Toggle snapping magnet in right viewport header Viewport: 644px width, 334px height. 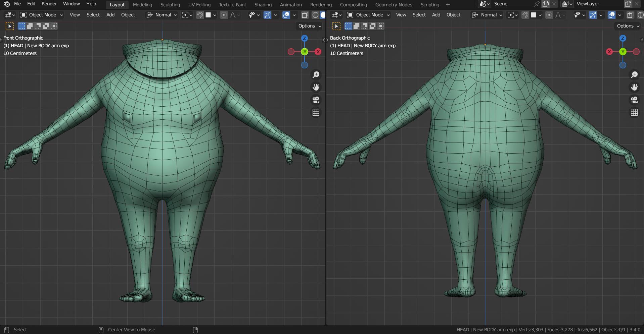pos(525,15)
